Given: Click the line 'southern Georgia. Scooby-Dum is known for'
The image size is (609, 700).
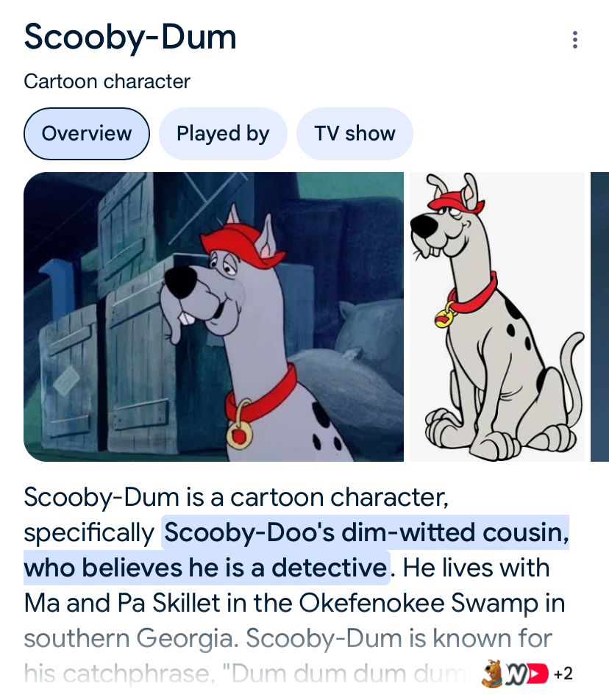Looking at the screenshot, I should (x=288, y=638).
